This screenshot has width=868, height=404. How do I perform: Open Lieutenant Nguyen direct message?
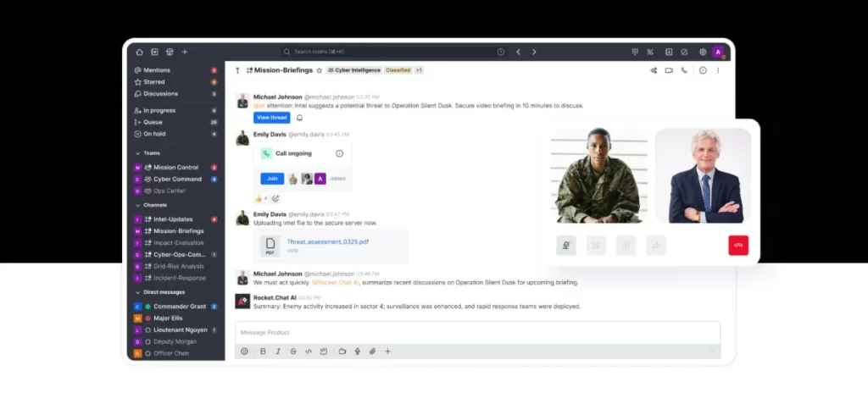tap(175, 329)
